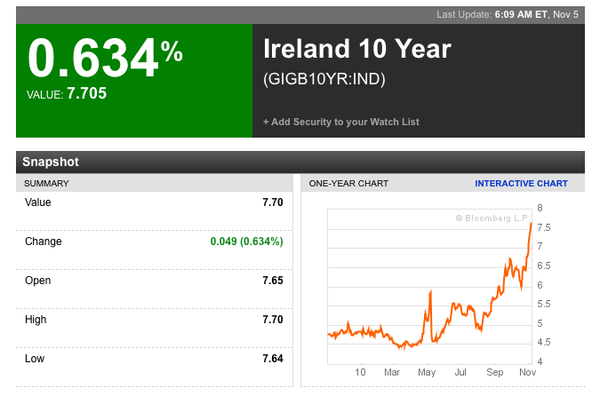The width and height of the screenshot is (592, 396).
Task: Select the Ireland 10 Year title
Action: (357, 49)
